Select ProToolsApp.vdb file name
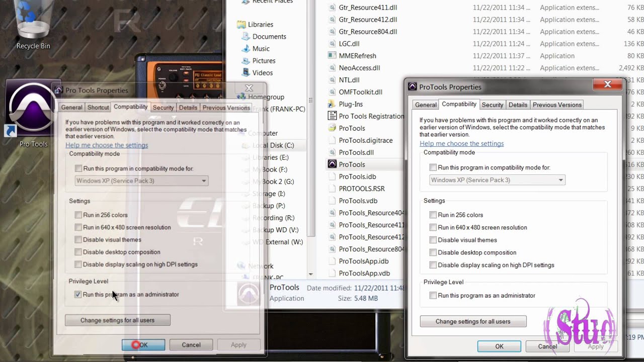Viewport: 644px width, 362px height. click(x=364, y=273)
